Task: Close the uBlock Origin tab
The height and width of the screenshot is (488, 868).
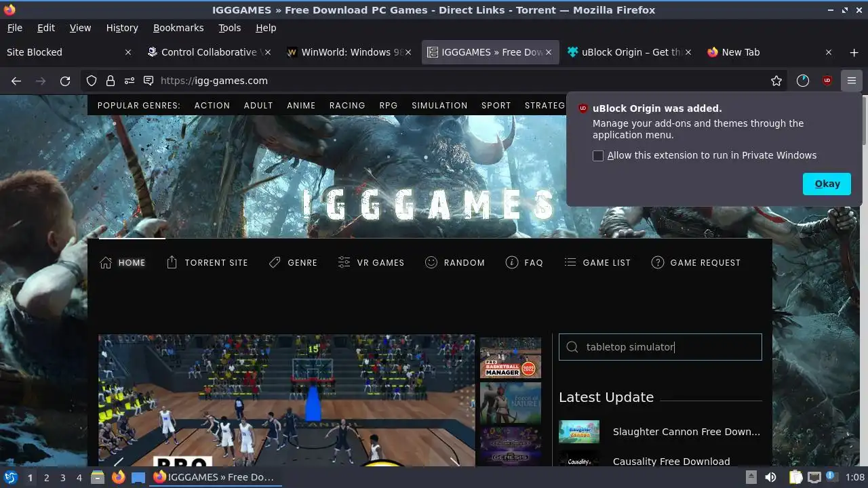Action: pyautogui.click(x=688, y=52)
